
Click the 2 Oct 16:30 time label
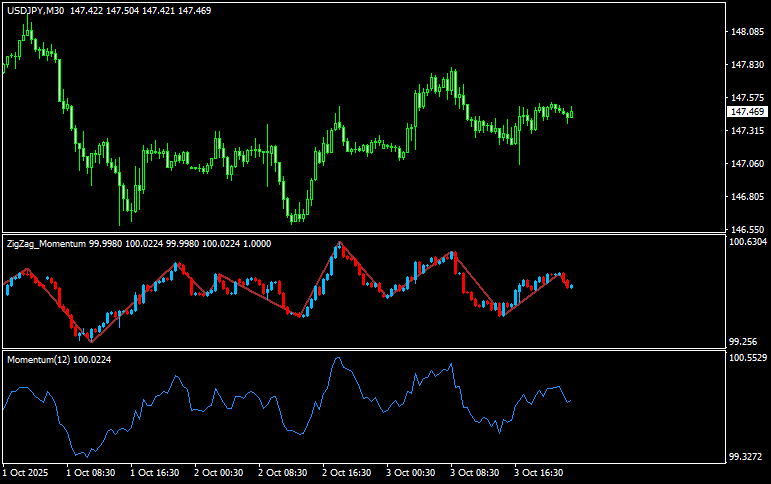coord(347,472)
